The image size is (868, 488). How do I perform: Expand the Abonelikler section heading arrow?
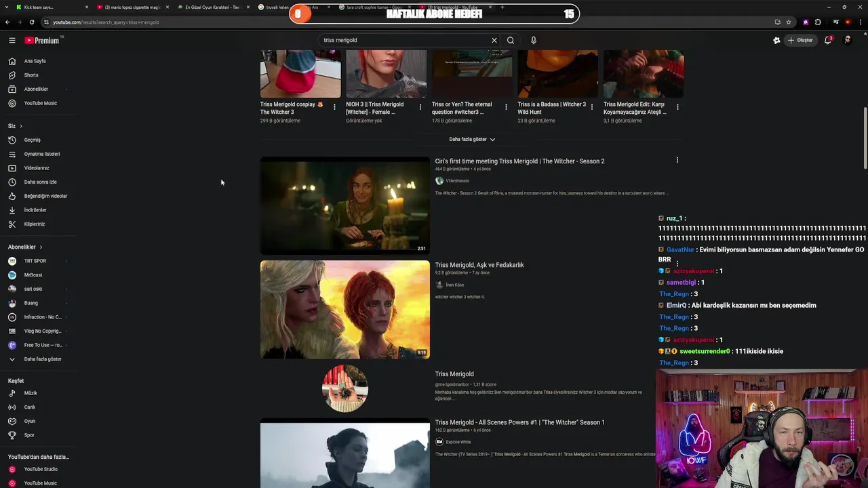coord(41,247)
